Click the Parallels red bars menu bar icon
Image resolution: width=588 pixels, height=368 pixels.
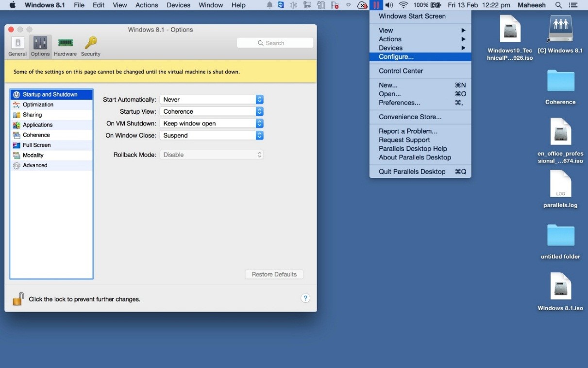pyautogui.click(x=376, y=5)
